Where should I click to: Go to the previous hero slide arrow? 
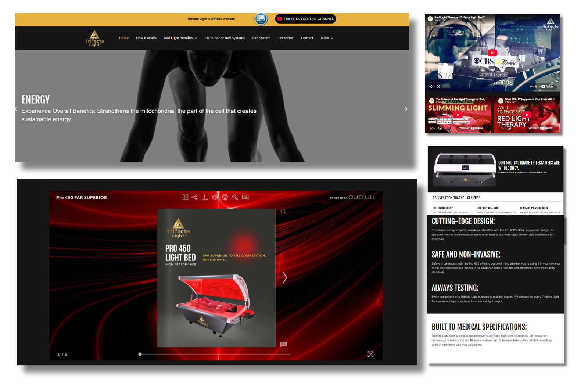(16, 109)
